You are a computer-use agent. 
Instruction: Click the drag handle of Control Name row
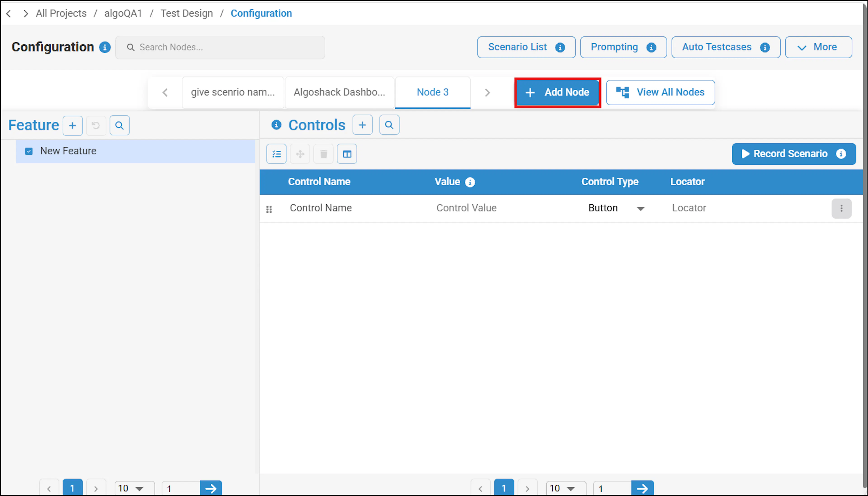[269, 209]
